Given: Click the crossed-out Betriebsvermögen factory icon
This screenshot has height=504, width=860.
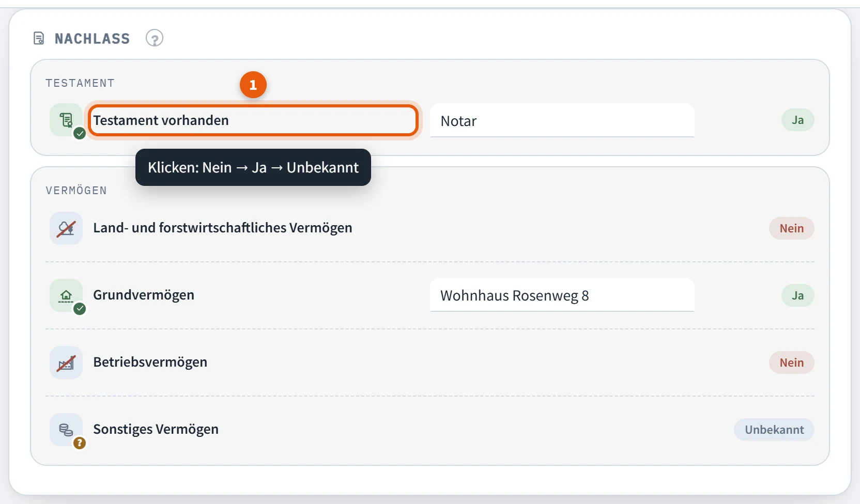Looking at the screenshot, I should tap(66, 363).
